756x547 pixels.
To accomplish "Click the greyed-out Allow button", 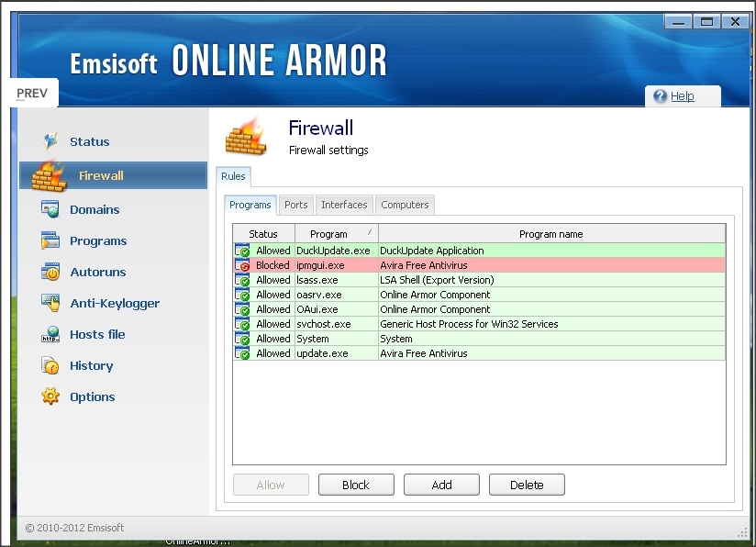I will click(x=271, y=485).
